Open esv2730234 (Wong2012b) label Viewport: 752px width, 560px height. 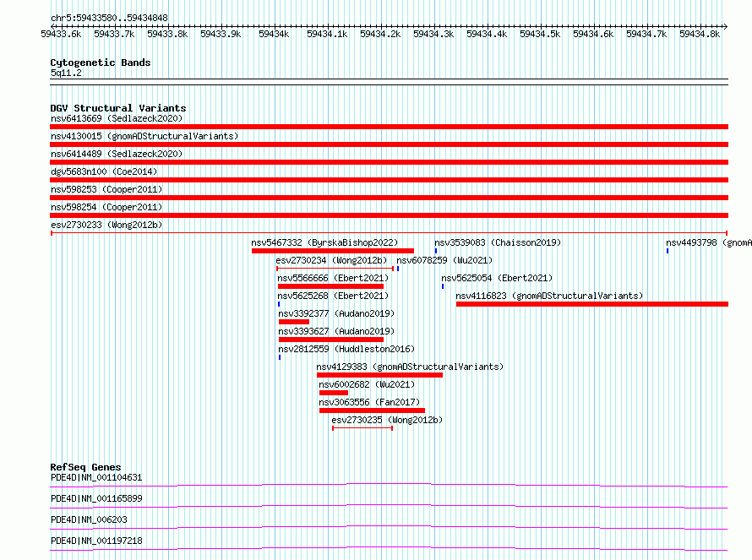point(331,260)
